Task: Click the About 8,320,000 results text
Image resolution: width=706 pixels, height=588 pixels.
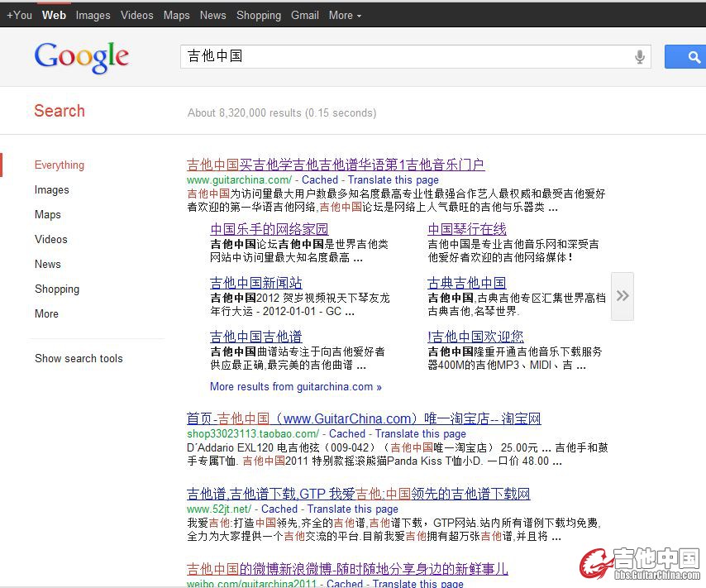Action: (x=282, y=112)
